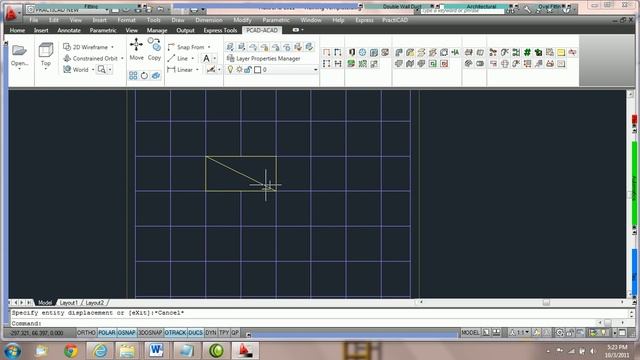Click the green hash symbol icon
Viewport: 640px width, 360px height.
(527, 52)
